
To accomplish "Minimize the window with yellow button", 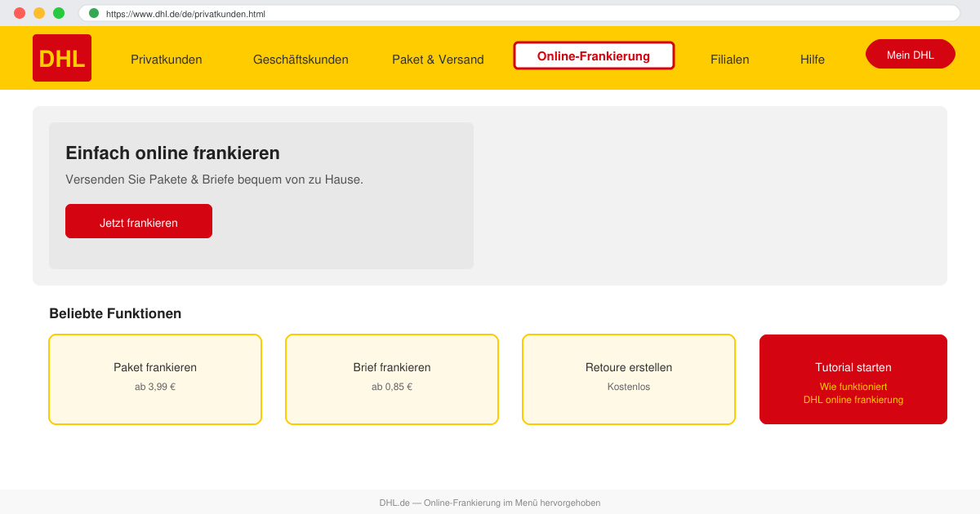I will point(39,13).
